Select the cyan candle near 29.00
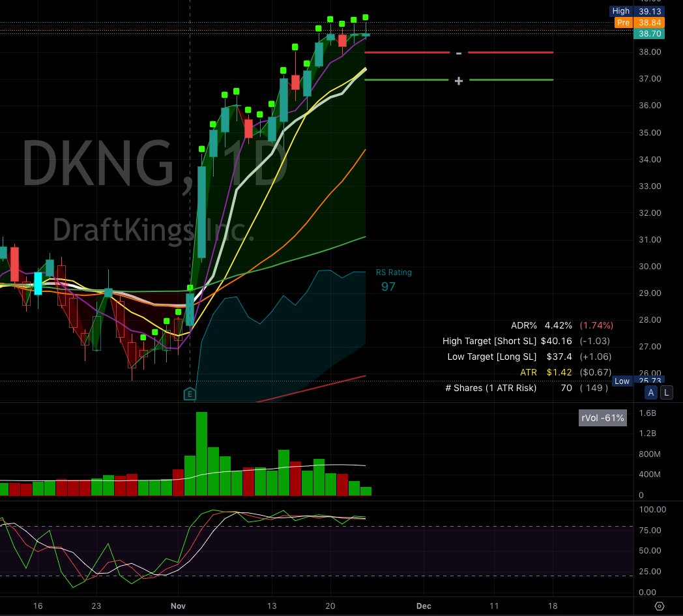The width and height of the screenshot is (683, 616). click(x=38, y=283)
